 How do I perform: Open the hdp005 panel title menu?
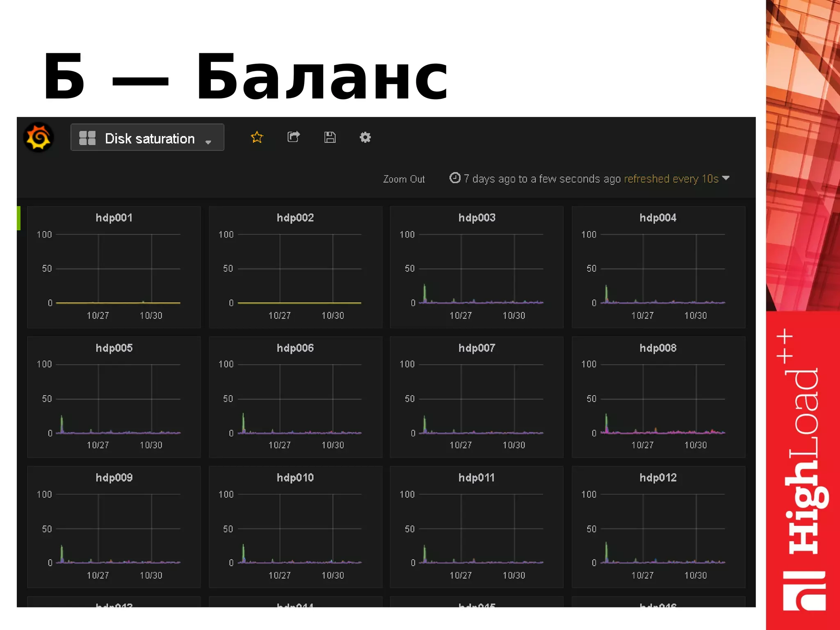click(x=114, y=348)
